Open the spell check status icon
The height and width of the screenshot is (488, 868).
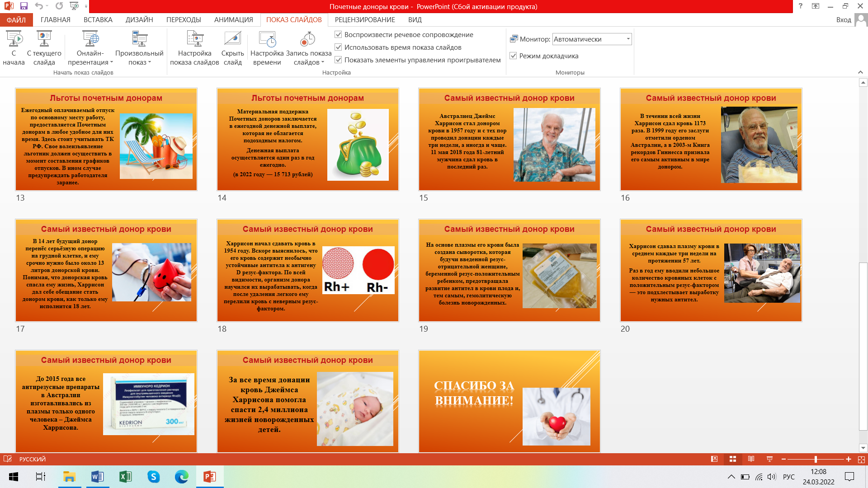(x=8, y=459)
